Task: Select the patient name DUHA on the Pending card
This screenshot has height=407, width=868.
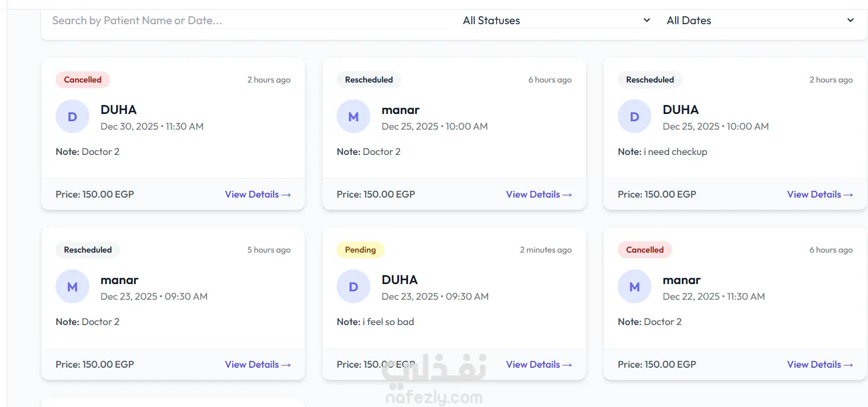Action: [x=399, y=280]
